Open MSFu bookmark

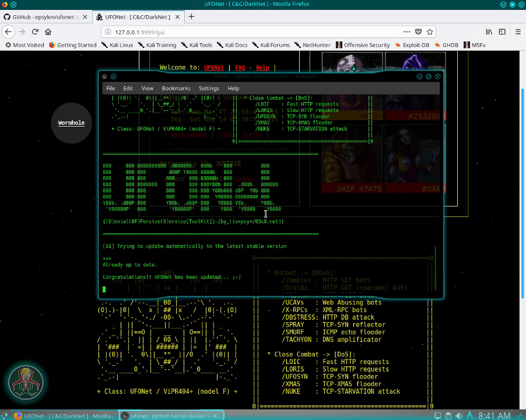click(x=475, y=45)
